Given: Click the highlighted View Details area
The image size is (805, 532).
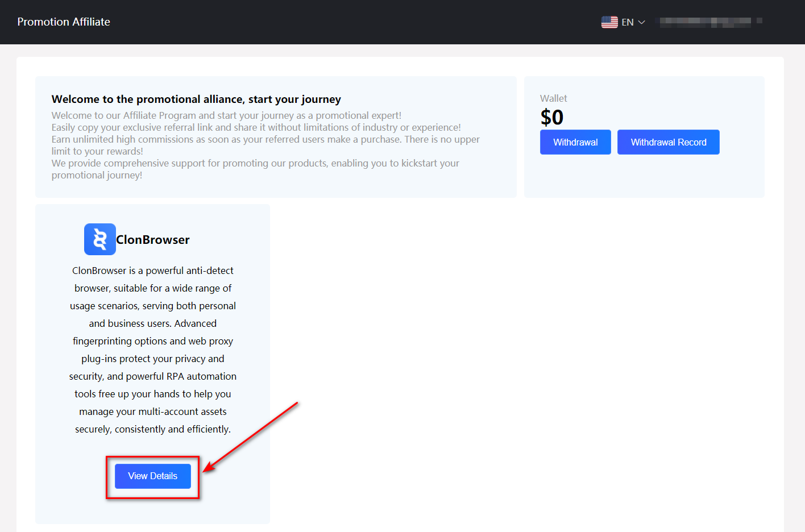Looking at the screenshot, I should pyautogui.click(x=152, y=476).
